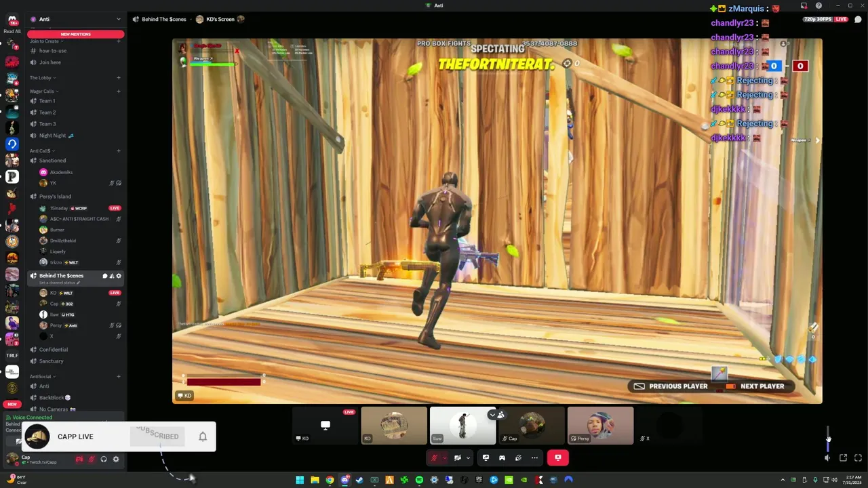Add channel to Wager Calls category
The width and height of the screenshot is (868, 488).
[119, 91]
